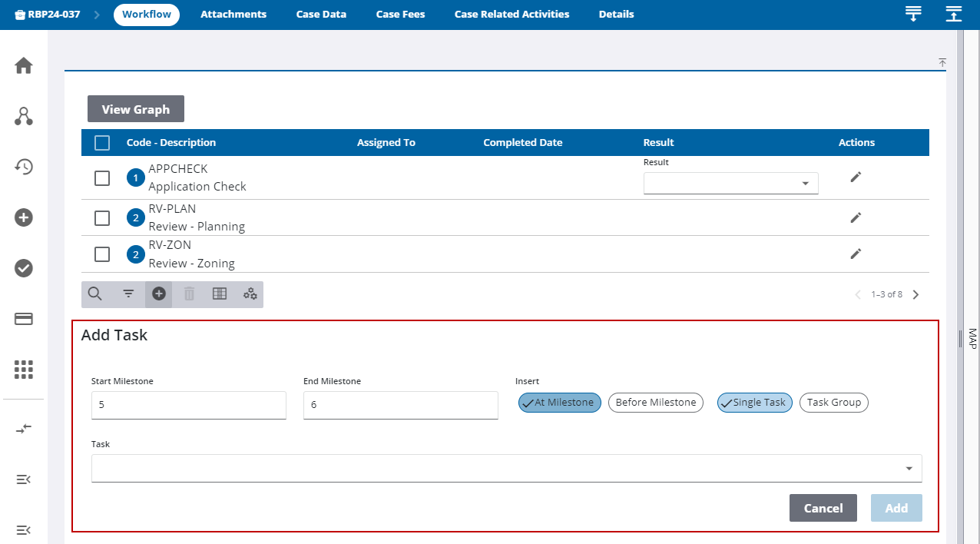Open the Case Fees tab

coord(400,15)
